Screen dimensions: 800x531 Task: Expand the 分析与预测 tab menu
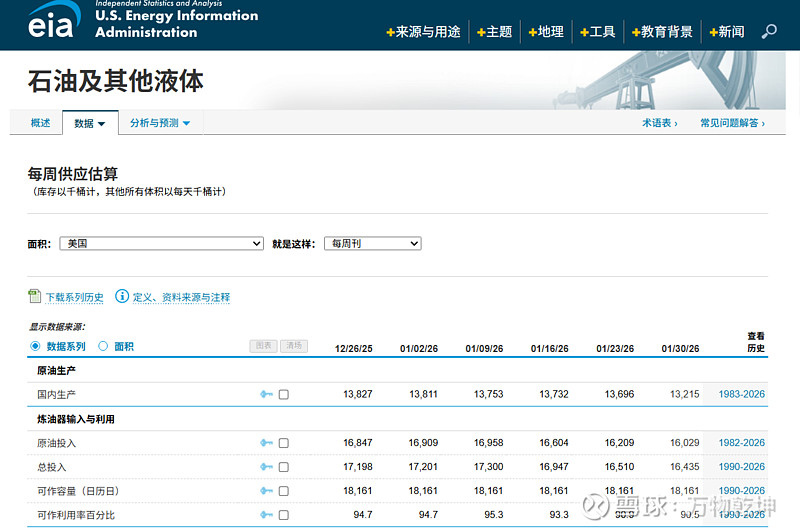(160, 123)
